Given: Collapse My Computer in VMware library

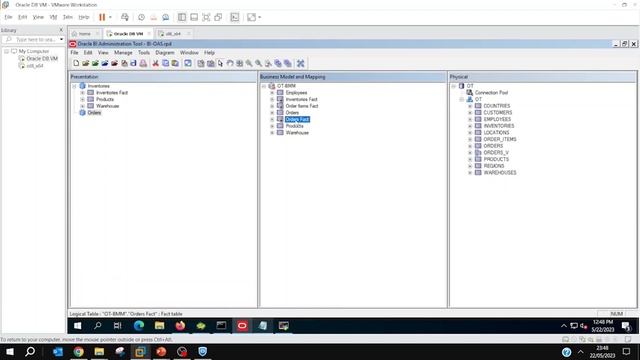Looking at the screenshot, I should [x=7, y=51].
